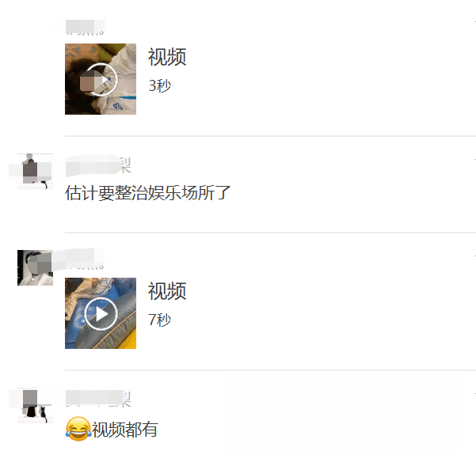Click the 视频 title beside the 3秒 clip
The image size is (476, 466).
[167, 57]
